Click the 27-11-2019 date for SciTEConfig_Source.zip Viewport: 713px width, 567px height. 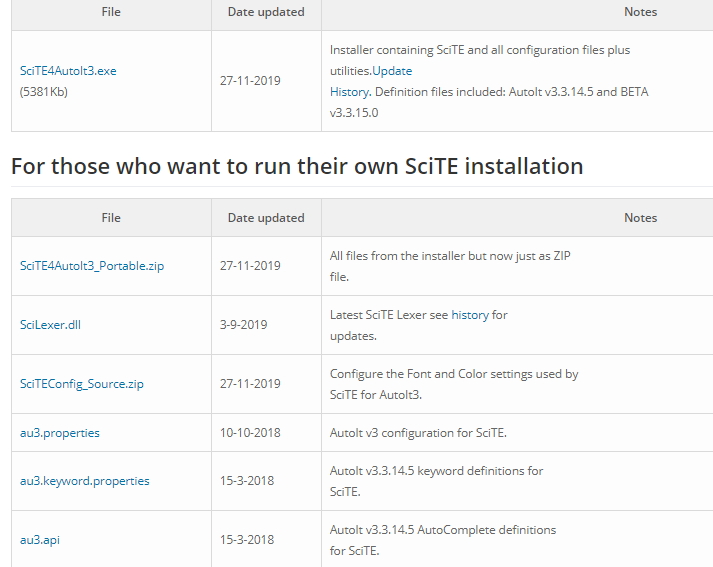pos(250,384)
